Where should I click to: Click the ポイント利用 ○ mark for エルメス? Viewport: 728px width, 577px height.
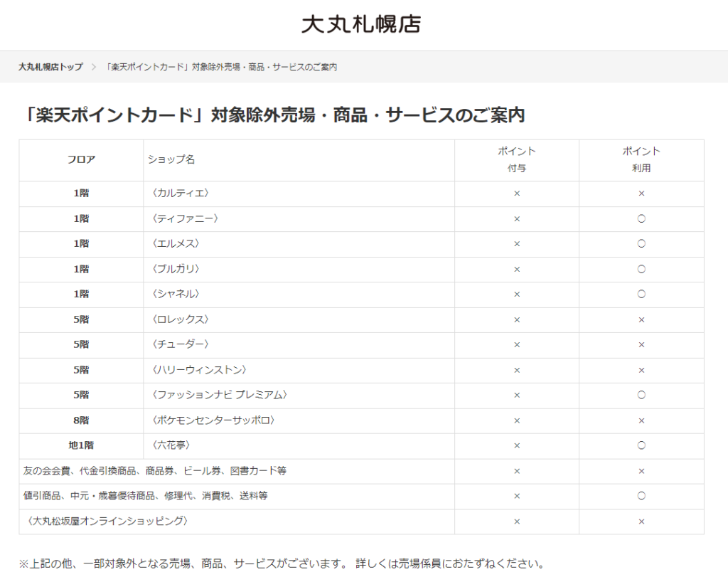(641, 243)
